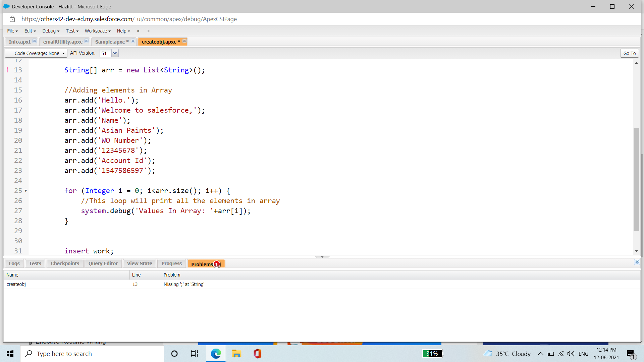Collapse the for loop at line 25

[26, 191]
